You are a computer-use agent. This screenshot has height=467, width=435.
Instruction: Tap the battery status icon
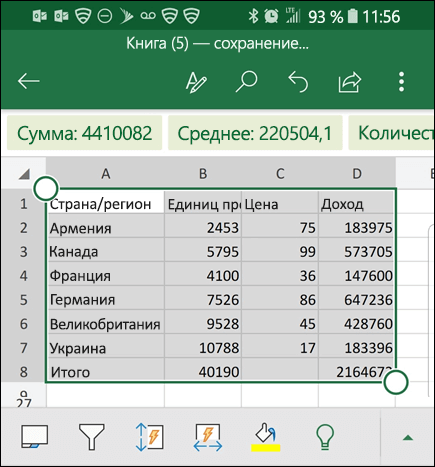point(353,16)
